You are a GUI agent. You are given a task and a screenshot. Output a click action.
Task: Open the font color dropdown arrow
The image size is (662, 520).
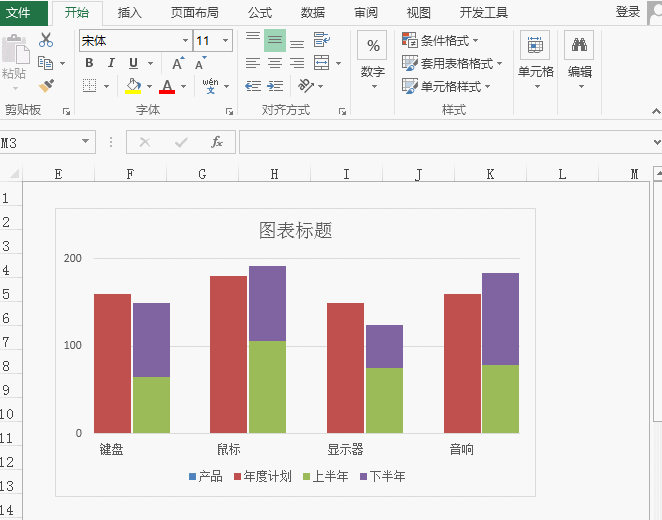[184, 86]
